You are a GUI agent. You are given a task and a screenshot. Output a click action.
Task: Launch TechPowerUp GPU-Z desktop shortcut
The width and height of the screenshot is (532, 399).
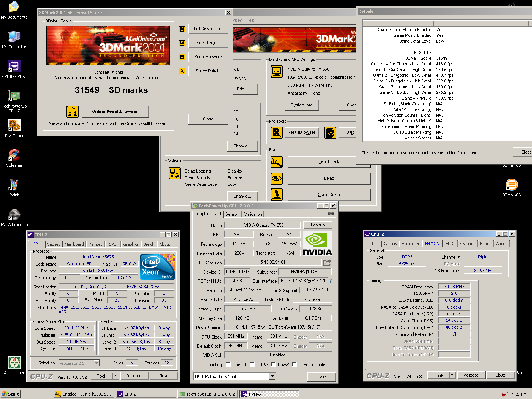[x=14, y=101]
